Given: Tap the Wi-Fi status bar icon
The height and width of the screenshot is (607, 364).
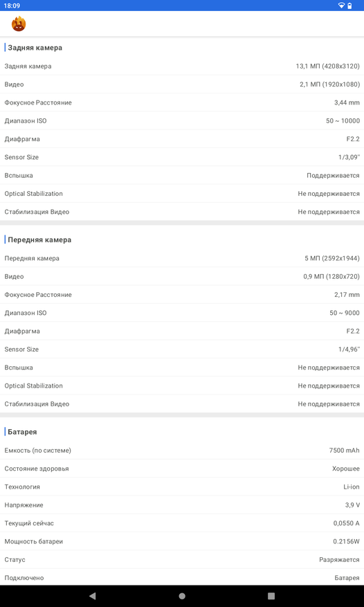Looking at the screenshot, I should [341, 6].
